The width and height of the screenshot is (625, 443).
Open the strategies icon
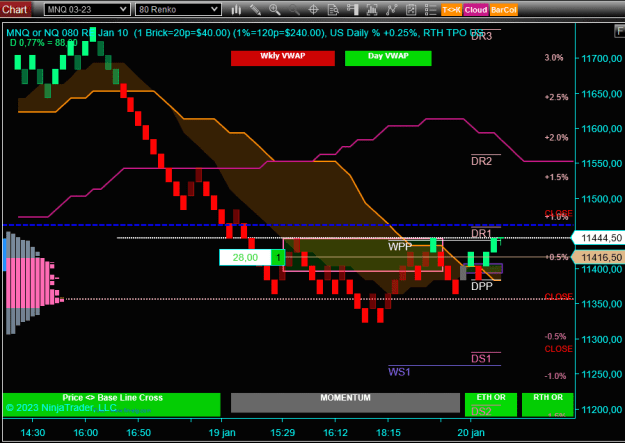[411, 10]
